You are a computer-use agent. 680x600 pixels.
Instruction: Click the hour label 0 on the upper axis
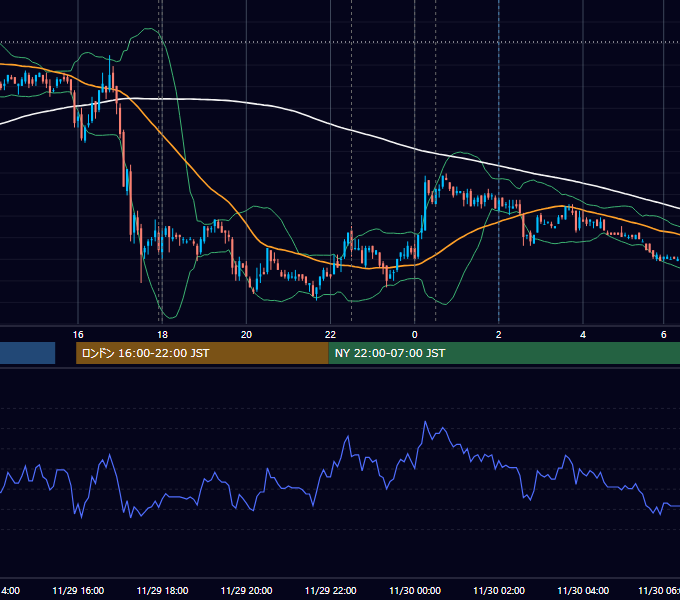pyautogui.click(x=415, y=334)
